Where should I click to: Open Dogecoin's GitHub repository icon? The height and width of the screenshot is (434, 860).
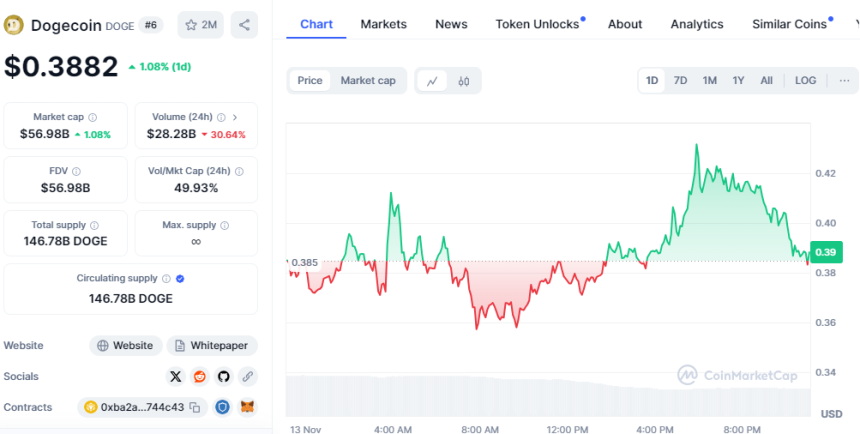click(x=223, y=376)
